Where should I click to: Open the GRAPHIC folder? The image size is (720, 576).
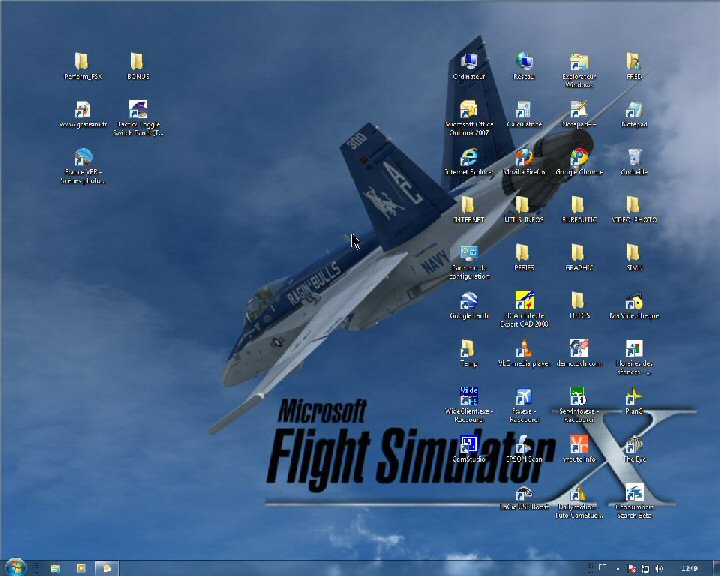pyautogui.click(x=579, y=257)
